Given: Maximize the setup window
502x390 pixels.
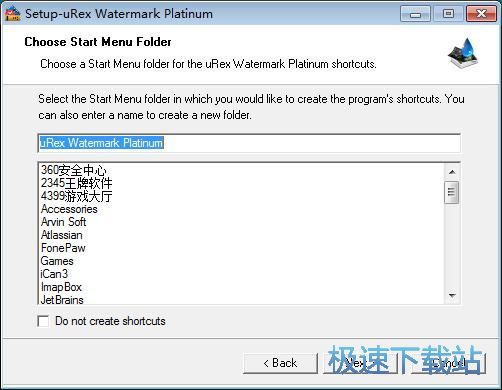Looking at the screenshot, I should point(448,14).
